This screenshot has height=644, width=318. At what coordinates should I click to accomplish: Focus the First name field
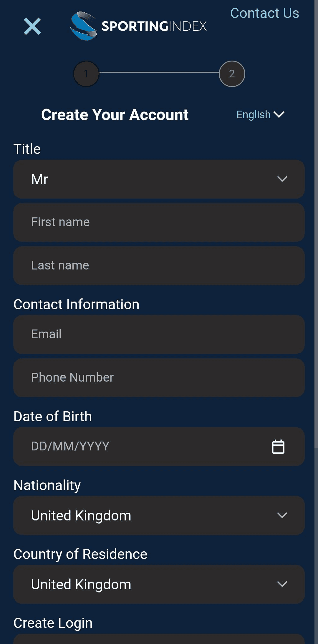(159, 222)
